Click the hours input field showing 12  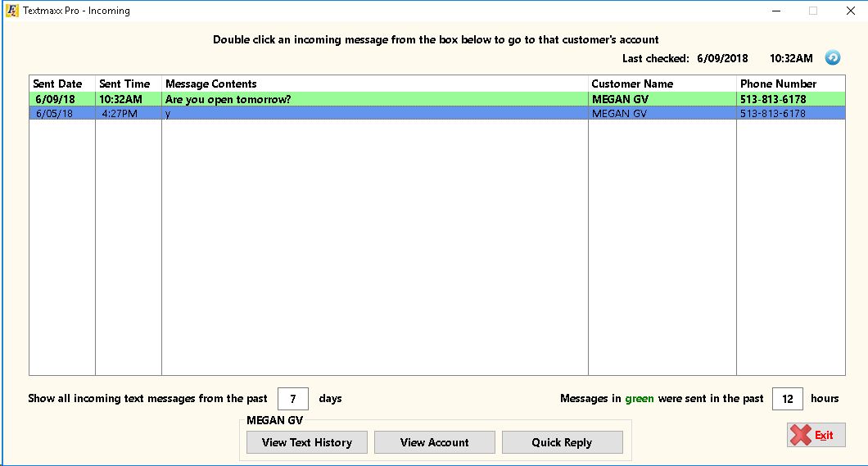787,399
